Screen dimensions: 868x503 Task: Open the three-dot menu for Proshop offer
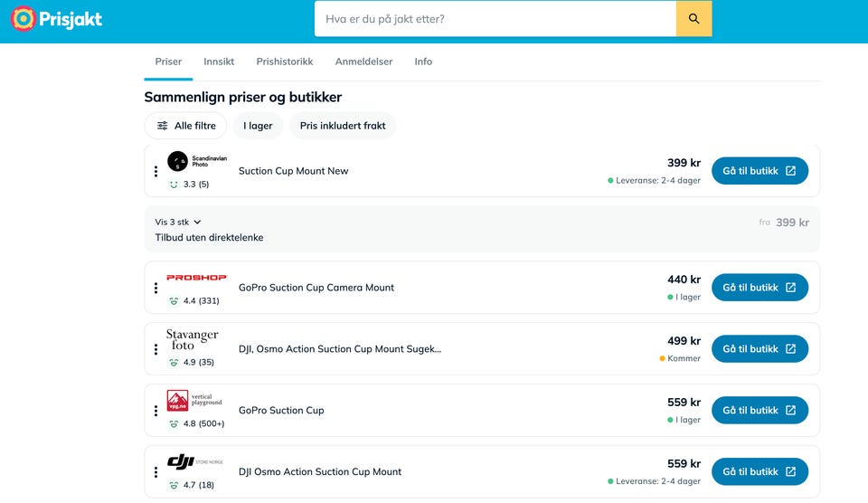[156, 288]
